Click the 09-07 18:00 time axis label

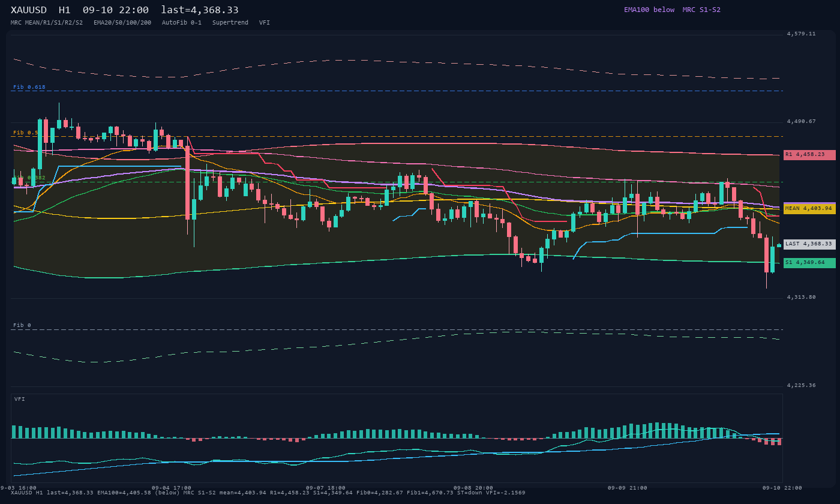click(x=326, y=488)
